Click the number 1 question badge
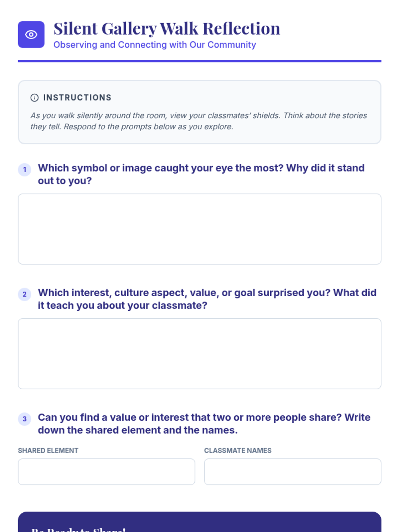Screen dimensions: 399x532 (x=25, y=170)
